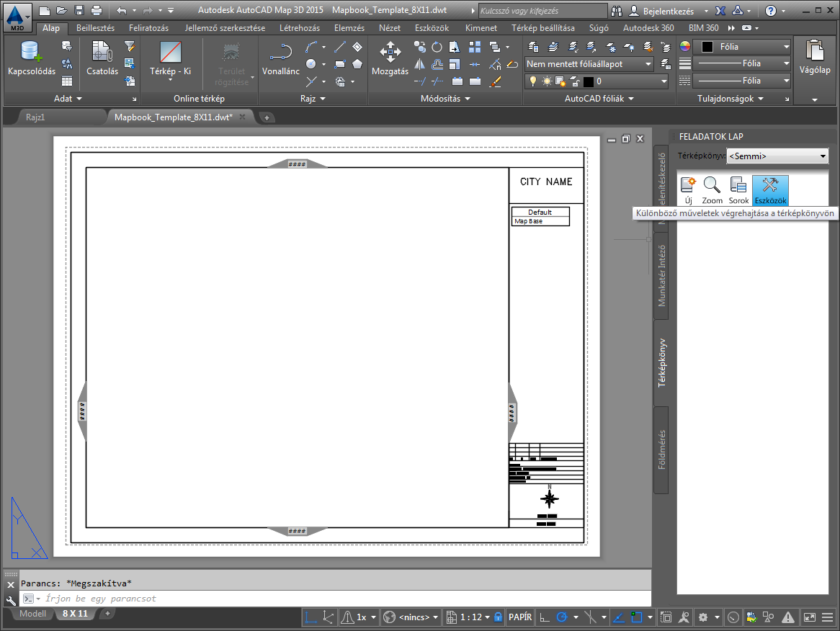Click the binoculars search icon
This screenshot has height=631, width=840.
tap(617, 11)
